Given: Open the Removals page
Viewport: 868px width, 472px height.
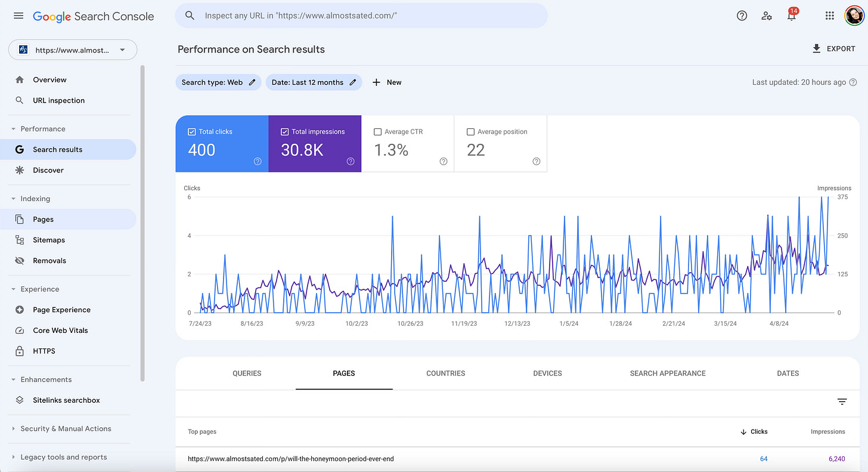Looking at the screenshot, I should click(49, 260).
